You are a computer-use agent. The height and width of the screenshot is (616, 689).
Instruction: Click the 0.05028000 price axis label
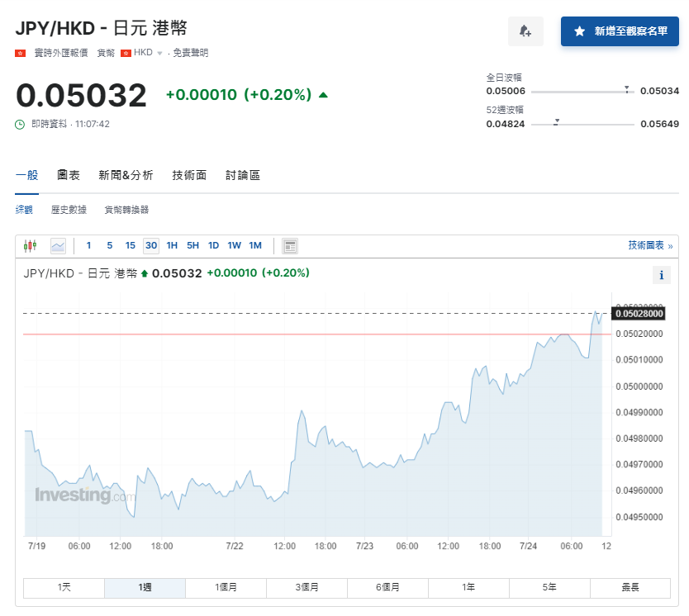[x=639, y=313]
